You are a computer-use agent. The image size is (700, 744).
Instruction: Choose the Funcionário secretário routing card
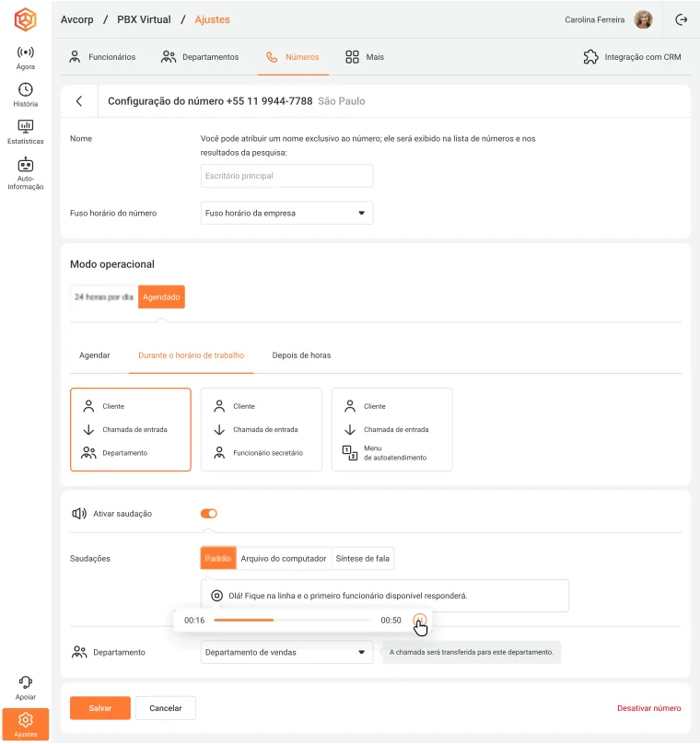click(261, 429)
